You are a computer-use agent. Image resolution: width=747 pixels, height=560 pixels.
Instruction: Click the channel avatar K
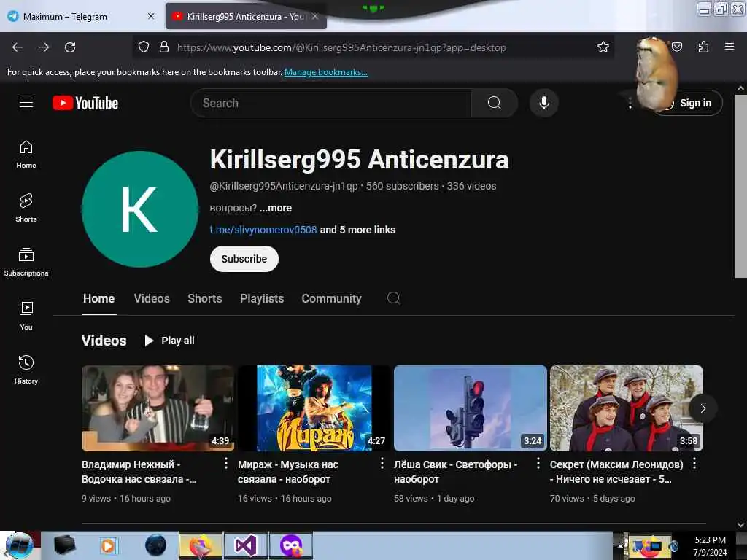(x=139, y=209)
